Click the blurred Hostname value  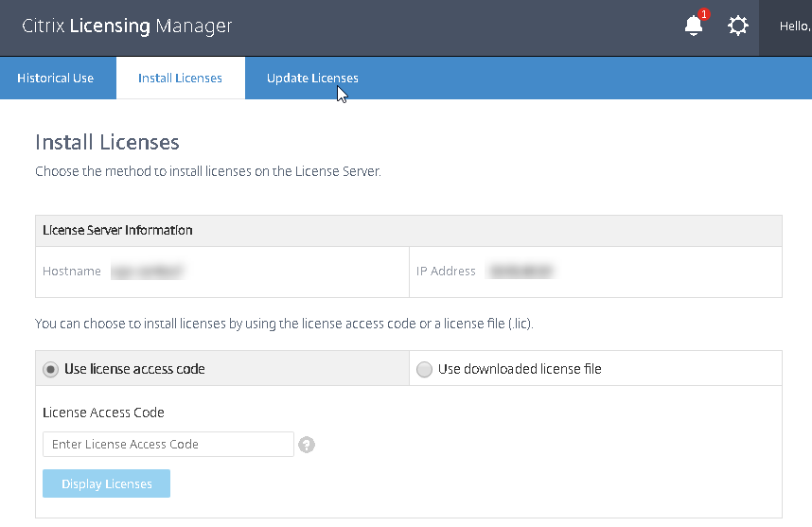point(147,272)
